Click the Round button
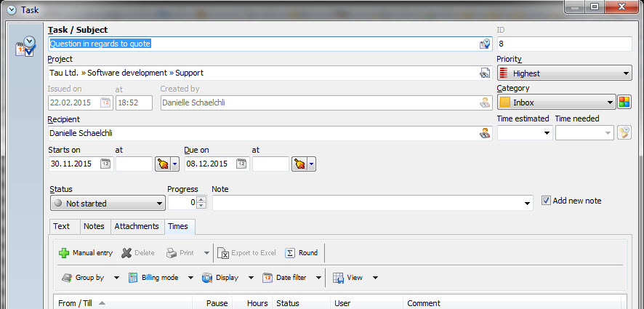This screenshot has width=644, height=309. (x=302, y=253)
